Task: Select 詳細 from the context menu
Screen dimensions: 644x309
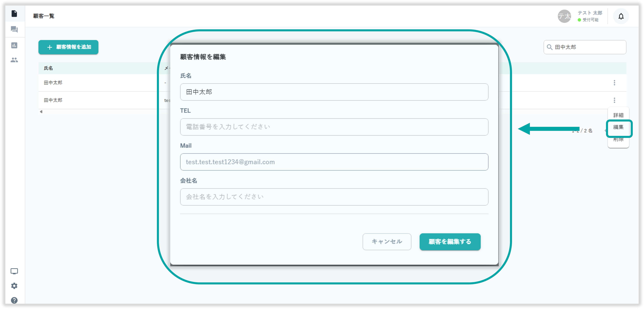Action: [x=618, y=115]
